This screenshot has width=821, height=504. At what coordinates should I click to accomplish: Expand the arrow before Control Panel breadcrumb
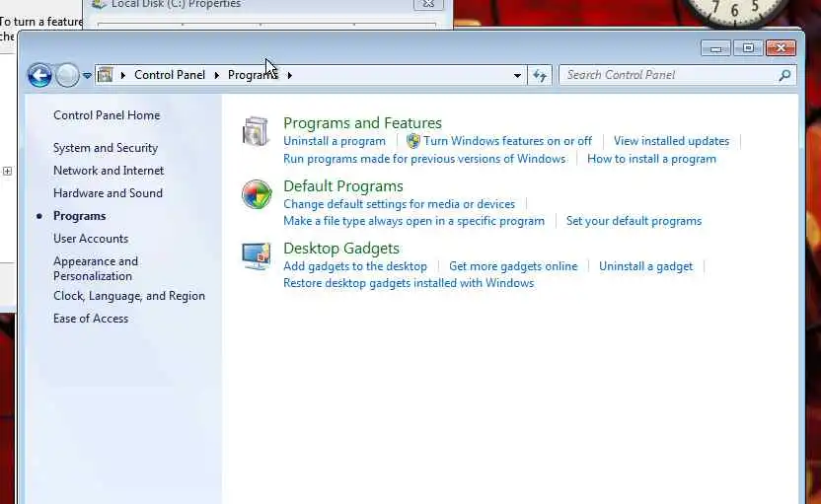coord(123,75)
